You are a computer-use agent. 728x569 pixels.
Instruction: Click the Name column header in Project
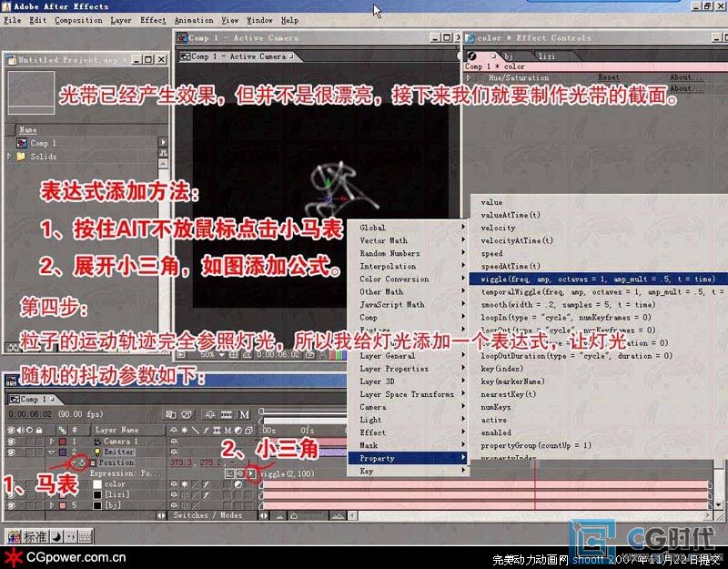coord(28,130)
